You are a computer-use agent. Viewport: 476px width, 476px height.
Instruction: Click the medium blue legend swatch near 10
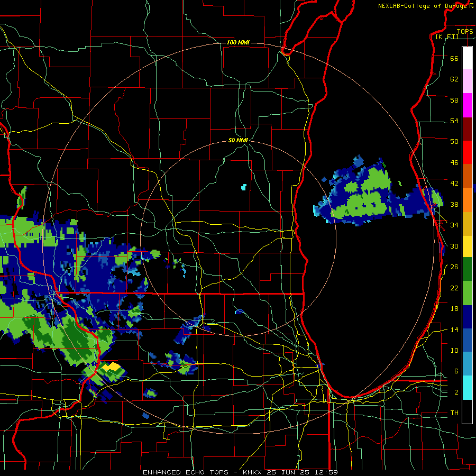click(x=467, y=340)
